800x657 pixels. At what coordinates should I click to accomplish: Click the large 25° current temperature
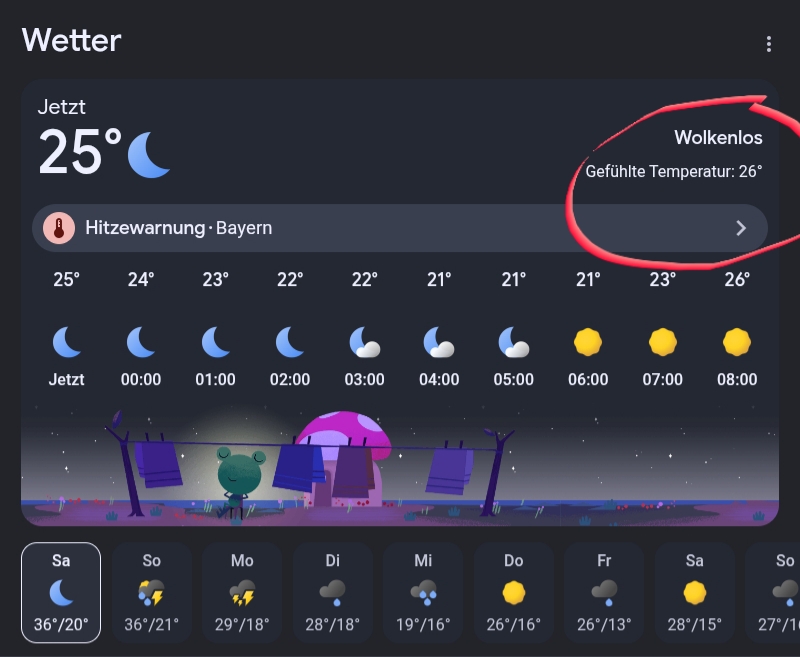80,151
